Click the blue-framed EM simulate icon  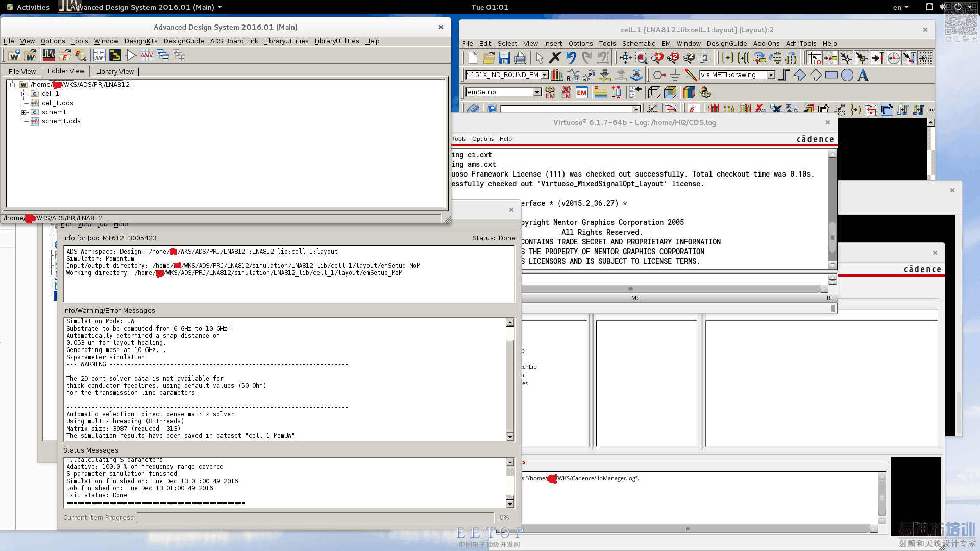point(581,92)
